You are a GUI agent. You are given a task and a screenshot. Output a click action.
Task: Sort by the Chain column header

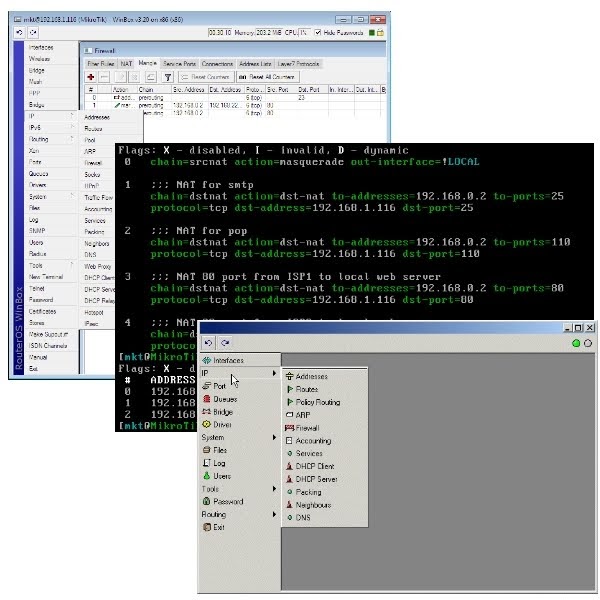[154, 90]
